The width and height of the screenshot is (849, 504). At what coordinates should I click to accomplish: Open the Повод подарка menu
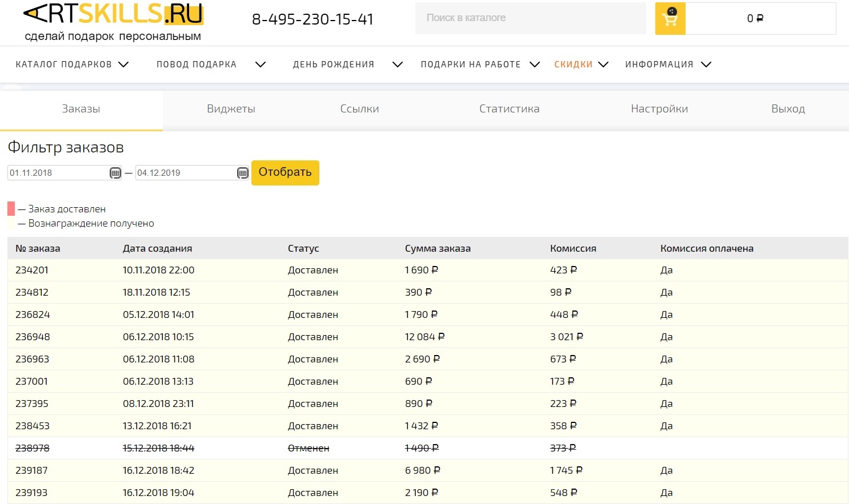click(197, 64)
